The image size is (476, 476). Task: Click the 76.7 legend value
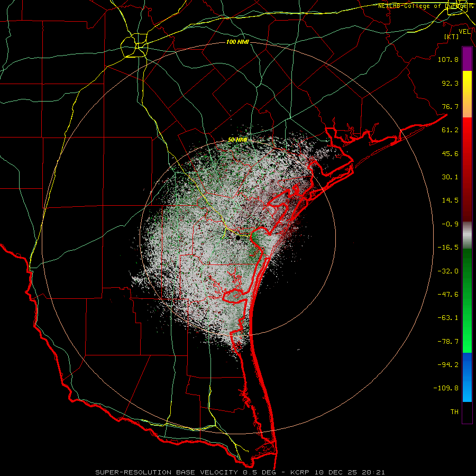(450, 106)
